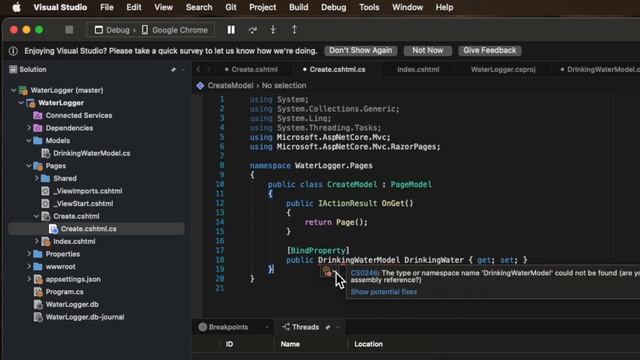Image resolution: width=640 pixels, height=360 pixels.
Task: Navigate forward in editor history
Action: (x=208, y=69)
